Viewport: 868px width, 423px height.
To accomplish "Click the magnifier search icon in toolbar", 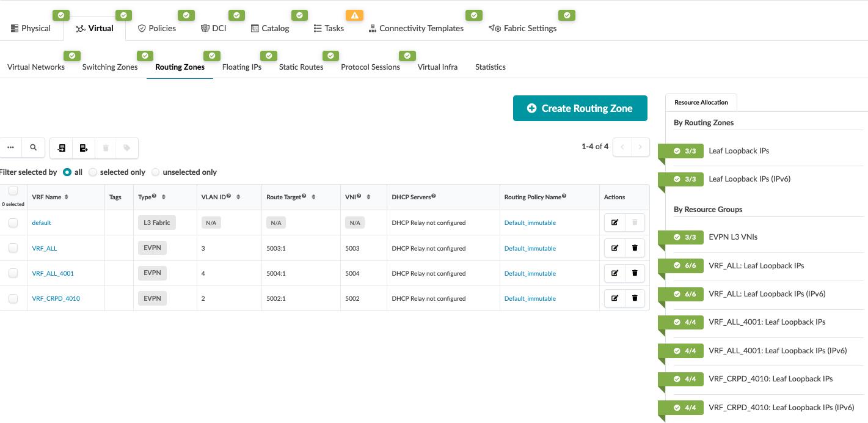I will coord(33,148).
